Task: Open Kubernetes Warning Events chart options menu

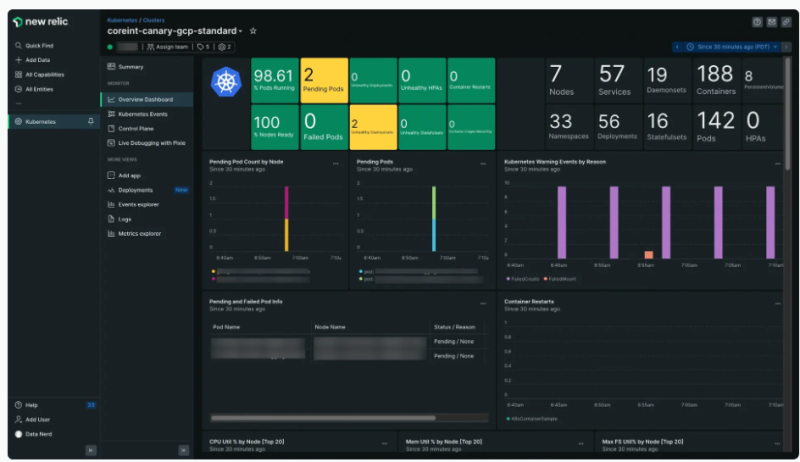Action: (778, 164)
